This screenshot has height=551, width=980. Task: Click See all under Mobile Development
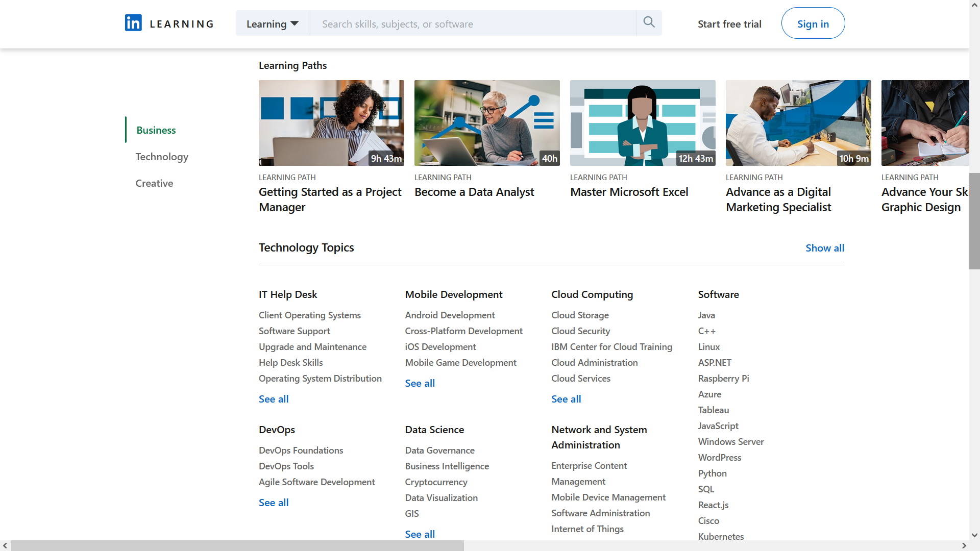(x=420, y=383)
